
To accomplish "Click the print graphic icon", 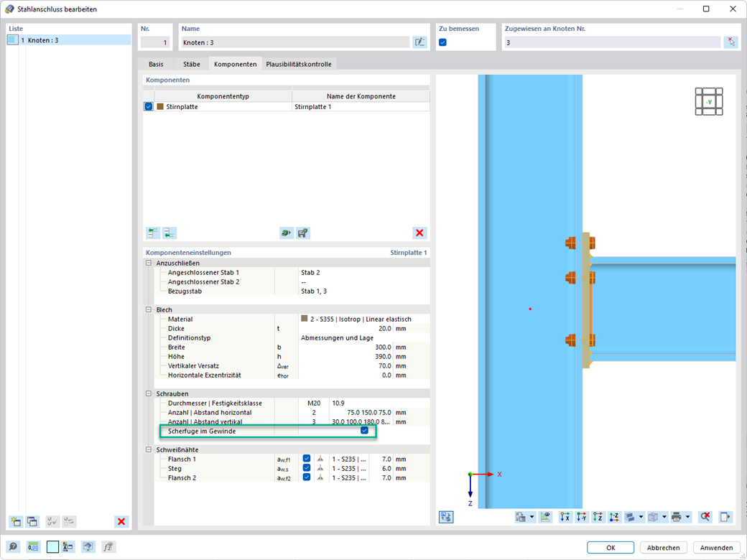I will 676,517.
